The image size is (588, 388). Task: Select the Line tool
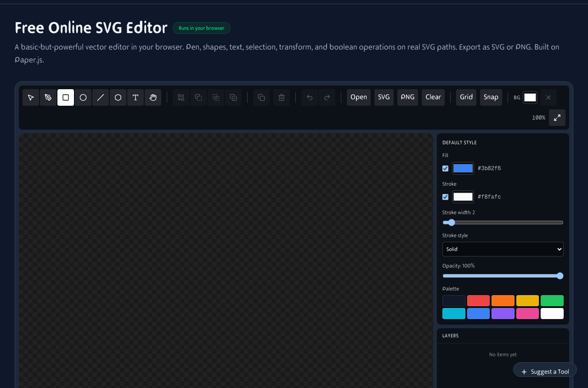click(101, 97)
